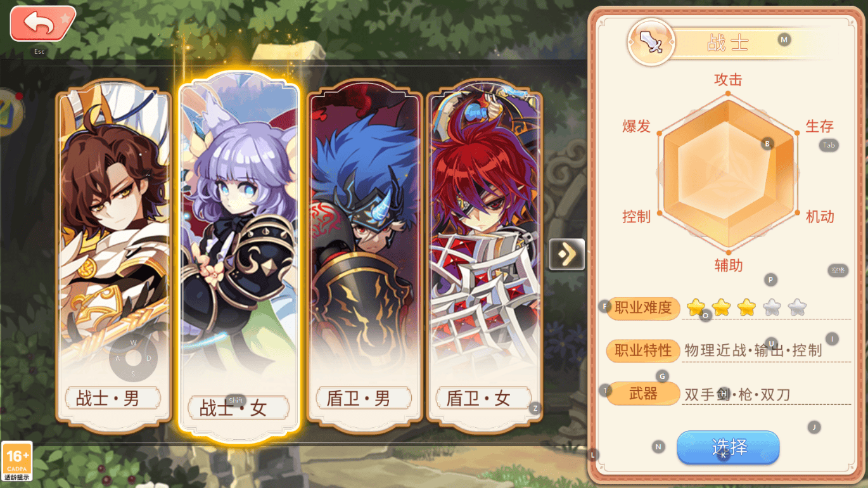
Task: Click the 生存 stat label on radar chart
Action: [819, 126]
